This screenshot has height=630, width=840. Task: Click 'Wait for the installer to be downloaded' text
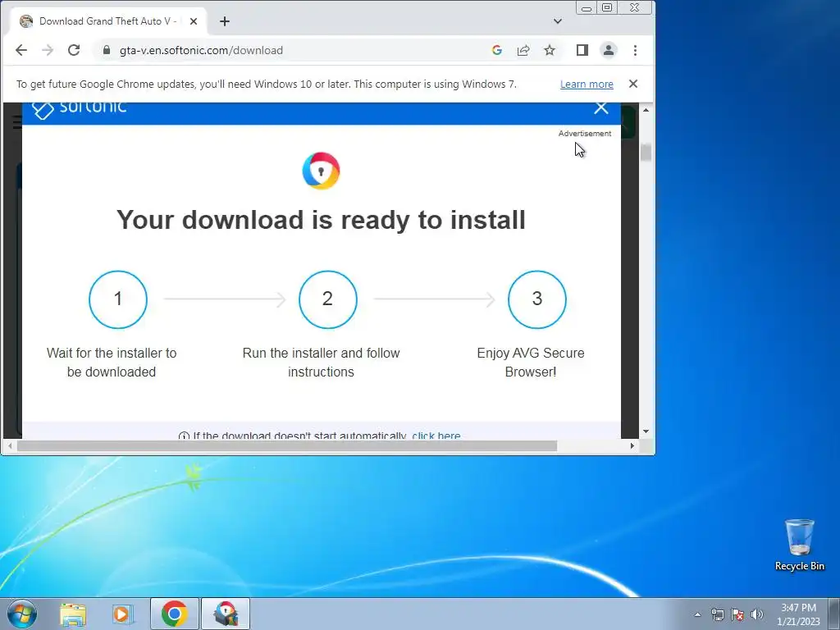112,362
